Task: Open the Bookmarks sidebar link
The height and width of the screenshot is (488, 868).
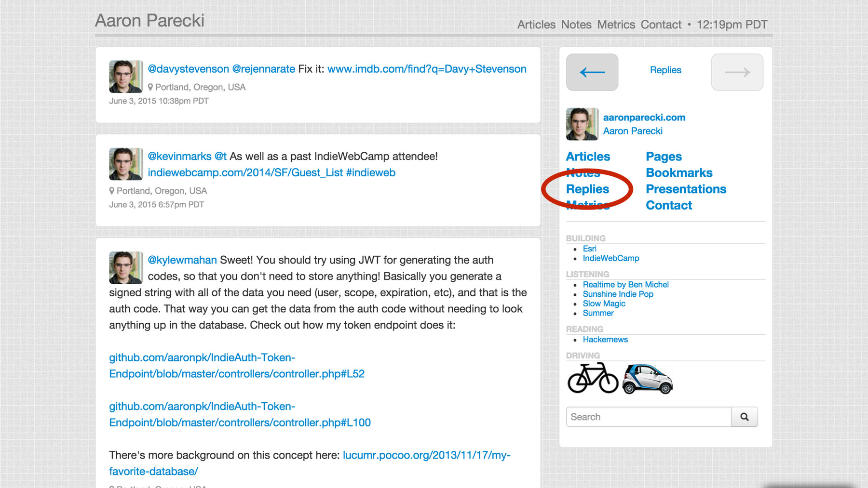Action: 679,173
